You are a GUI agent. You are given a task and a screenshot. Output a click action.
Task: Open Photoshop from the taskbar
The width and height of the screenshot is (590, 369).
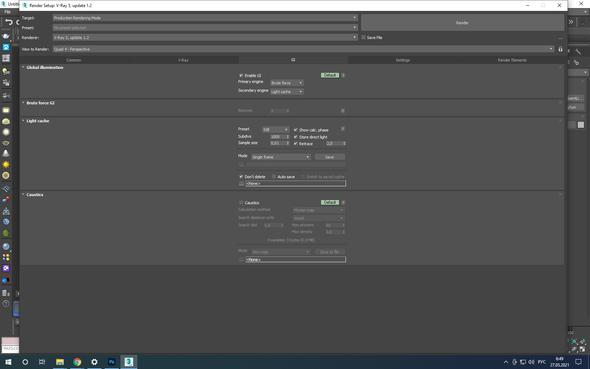111,362
